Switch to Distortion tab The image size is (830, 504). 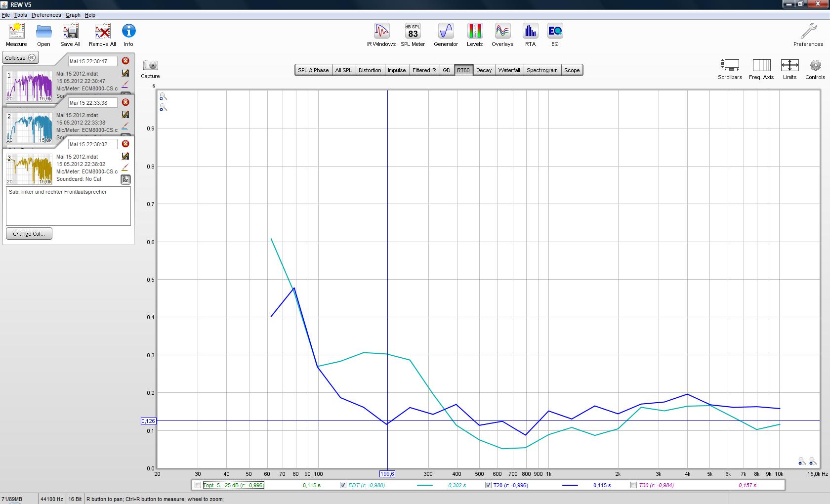tap(370, 70)
